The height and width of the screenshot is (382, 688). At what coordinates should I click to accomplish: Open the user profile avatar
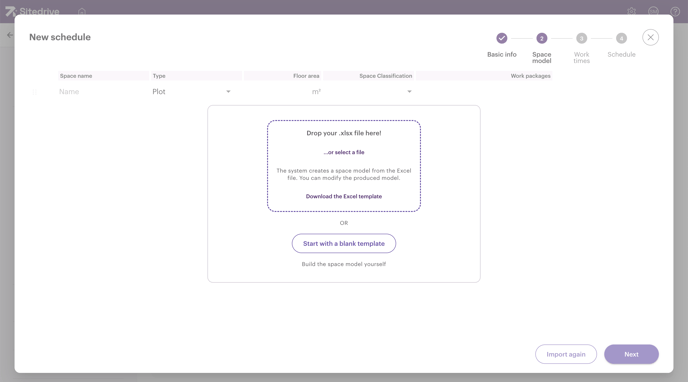tap(653, 11)
